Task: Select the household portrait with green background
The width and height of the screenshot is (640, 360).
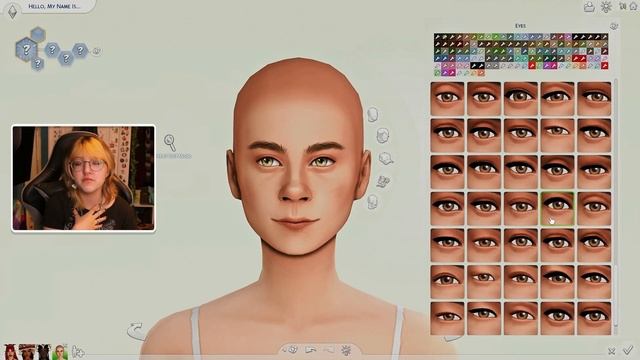Action: (60, 352)
